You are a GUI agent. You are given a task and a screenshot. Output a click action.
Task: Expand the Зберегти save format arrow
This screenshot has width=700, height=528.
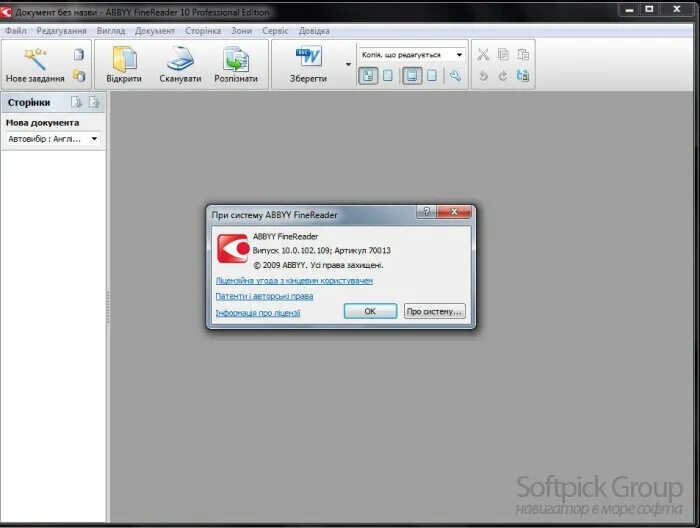348,65
